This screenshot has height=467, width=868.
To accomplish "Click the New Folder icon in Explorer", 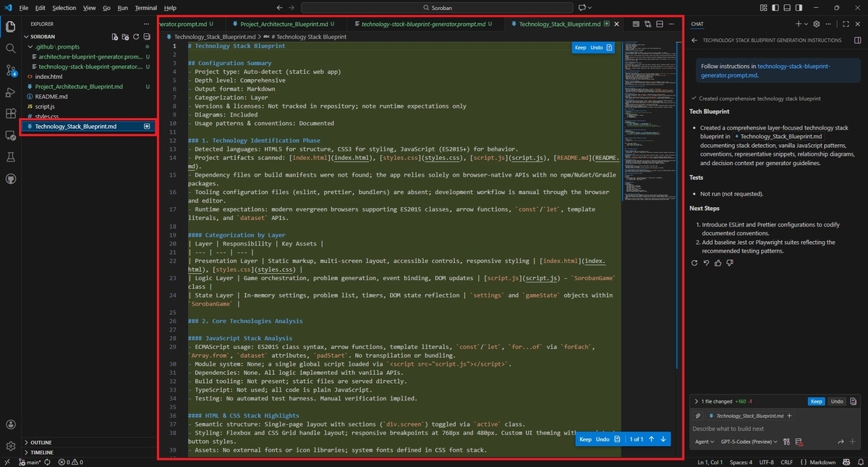I will [x=124, y=36].
